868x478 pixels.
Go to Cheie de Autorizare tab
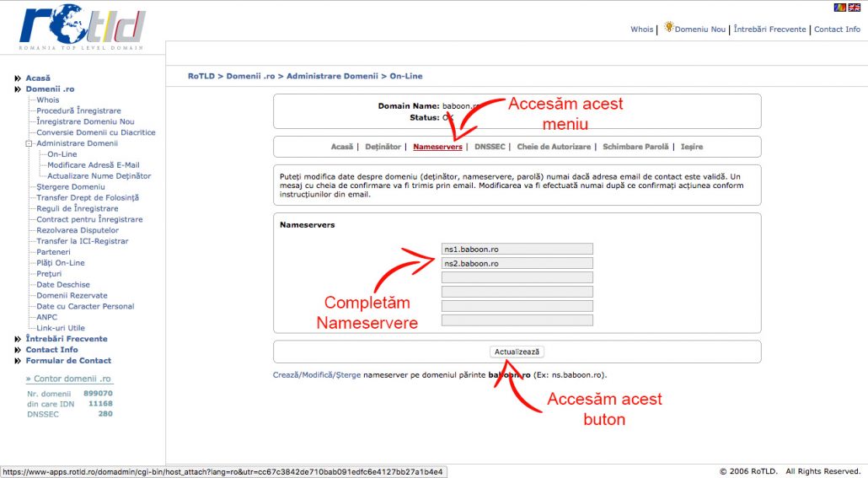pyautogui.click(x=554, y=147)
